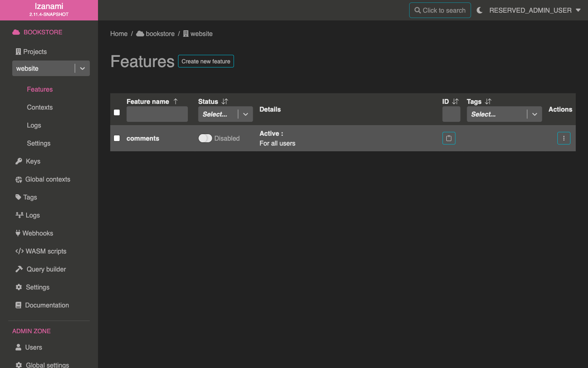The width and height of the screenshot is (588, 368).
Task: Enable the comments feature toggle
Action: (205, 138)
